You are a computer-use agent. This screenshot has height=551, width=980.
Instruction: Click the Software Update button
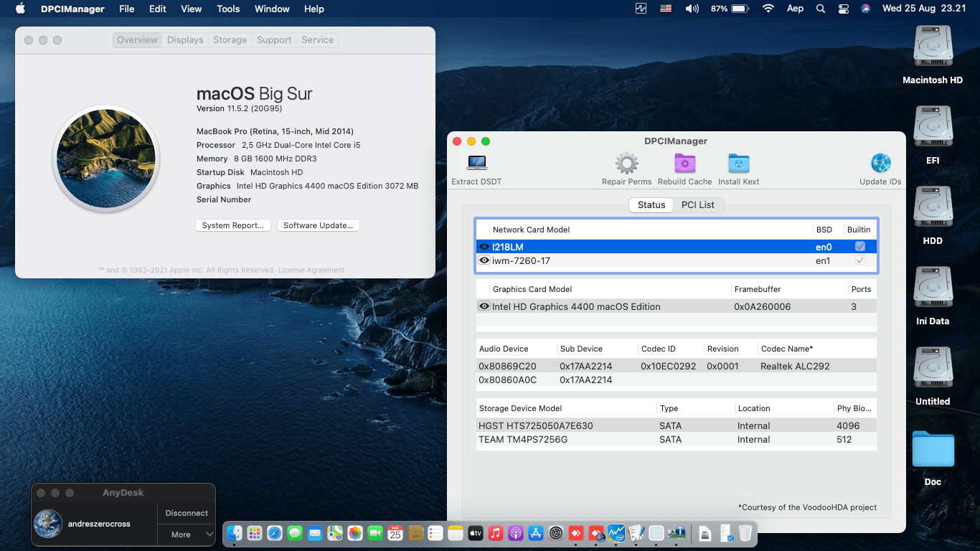pyautogui.click(x=318, y=225)
